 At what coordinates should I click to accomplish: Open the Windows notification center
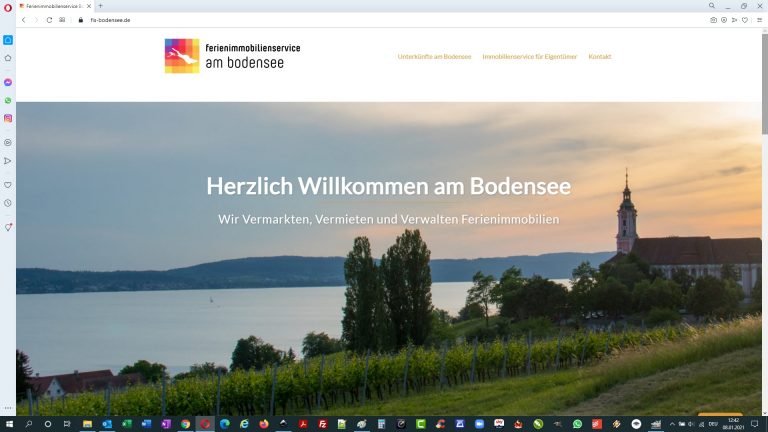(755, 424)
